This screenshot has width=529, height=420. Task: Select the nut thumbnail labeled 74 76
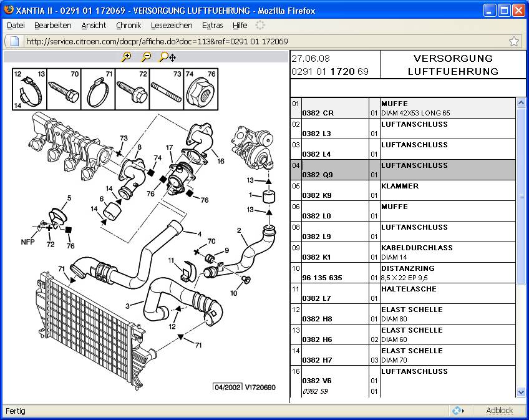tap(201, 89)
